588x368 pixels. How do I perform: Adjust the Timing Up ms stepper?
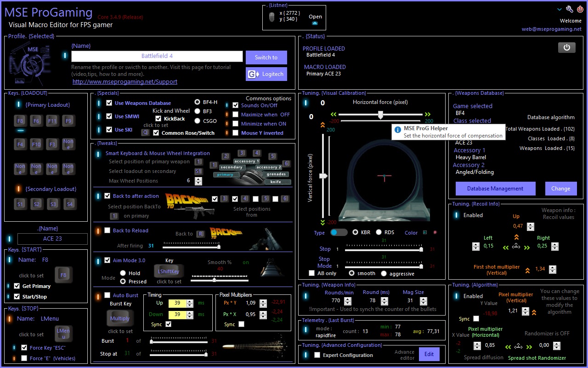point(190,303)
